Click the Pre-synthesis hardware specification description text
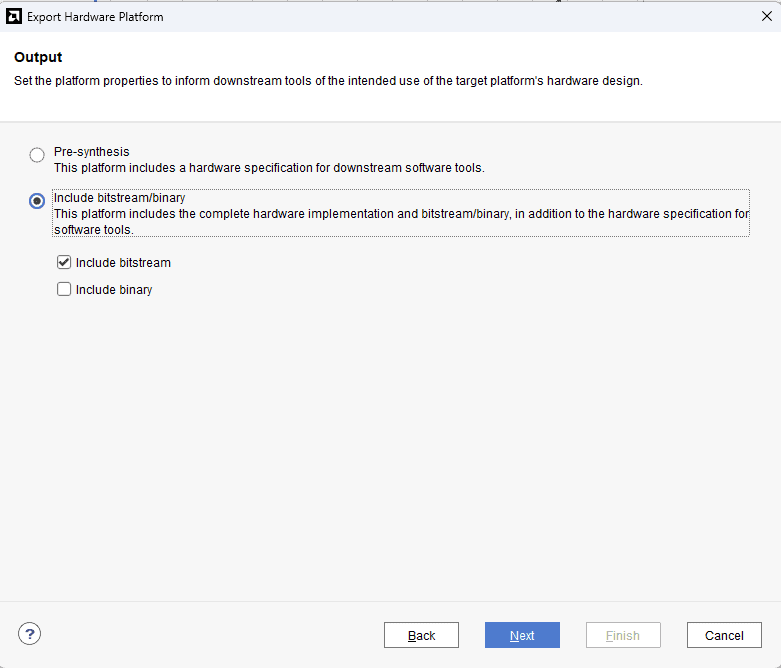The height and width of the screenshot is (668, 781). point(269,168)
